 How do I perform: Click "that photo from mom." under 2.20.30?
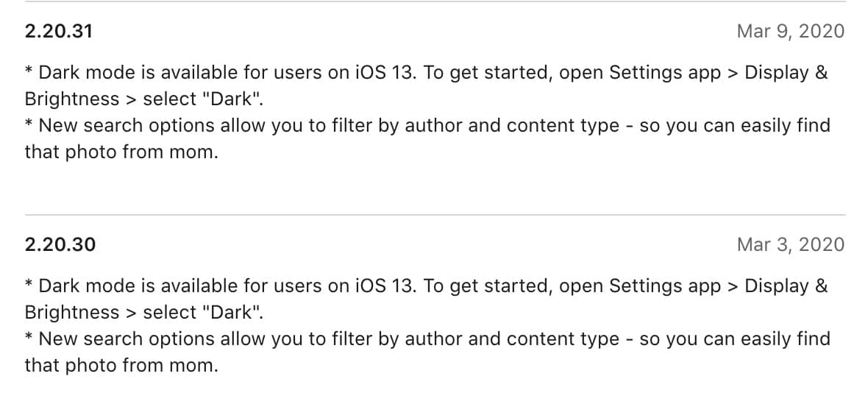tap(121, 366)
